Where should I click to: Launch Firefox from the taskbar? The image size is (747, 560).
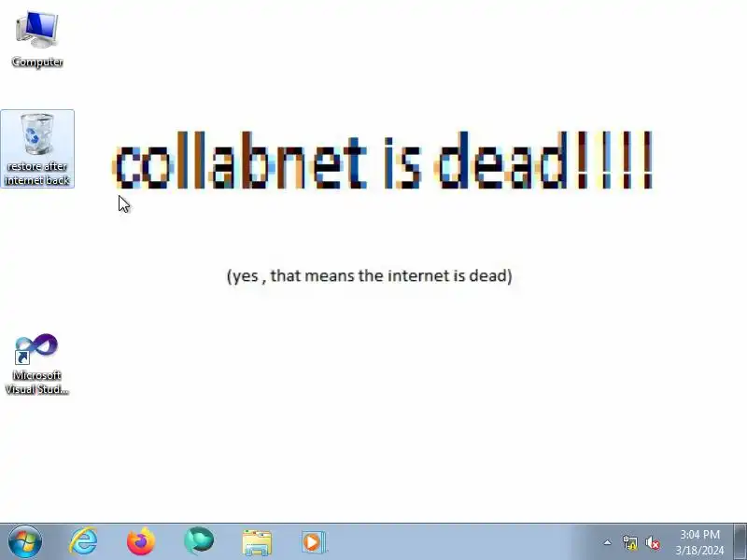click(141, 541)
